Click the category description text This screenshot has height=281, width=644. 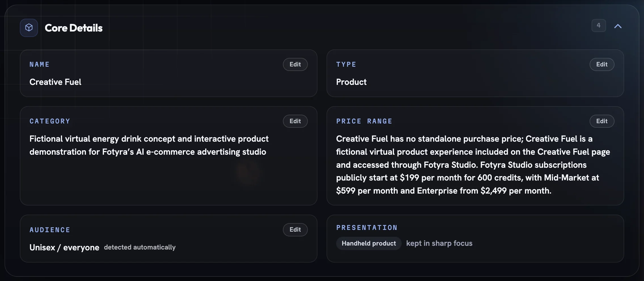click(149, 145)
